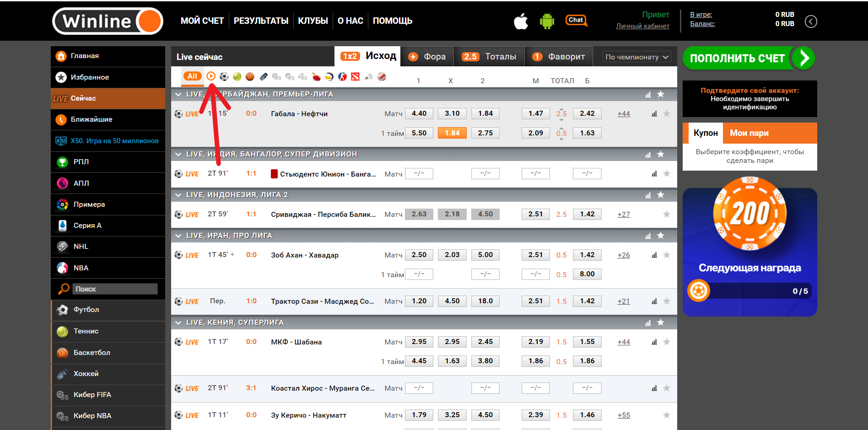Click the next reward progress bar 0/5
868x430 pixels.
tap(750, 291)
